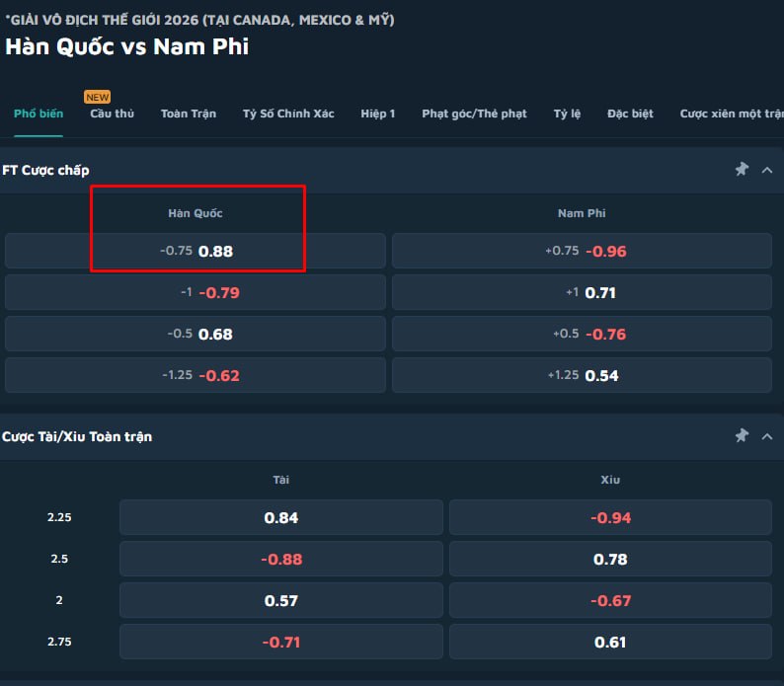Click the Hàn Quốc column header
This screenshot has width=784, height=686.
coord(195,213)
